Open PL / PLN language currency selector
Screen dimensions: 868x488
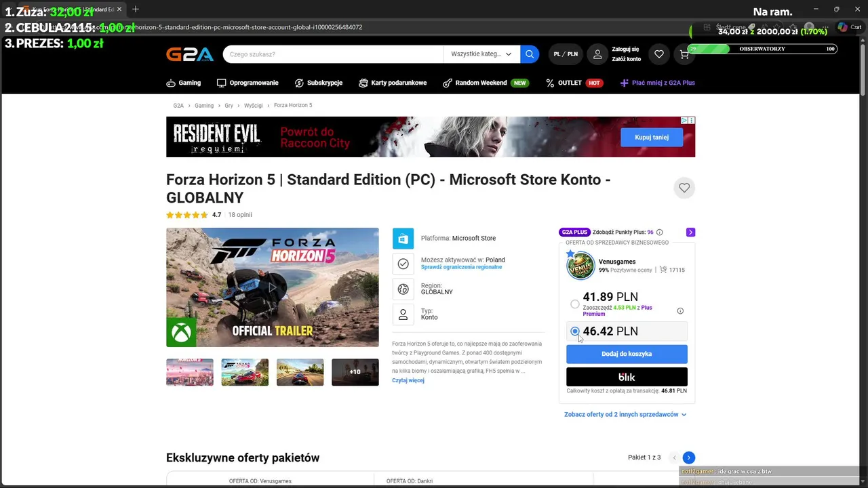[566, 54]
